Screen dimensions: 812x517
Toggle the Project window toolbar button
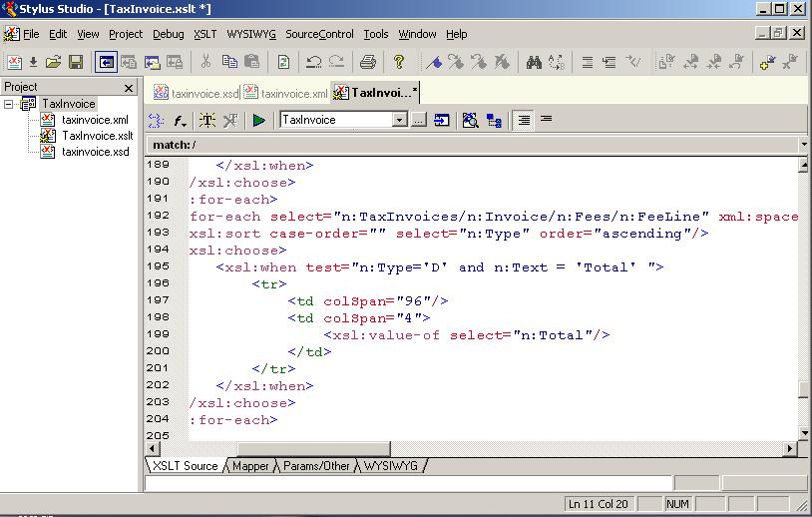point(106,62)
